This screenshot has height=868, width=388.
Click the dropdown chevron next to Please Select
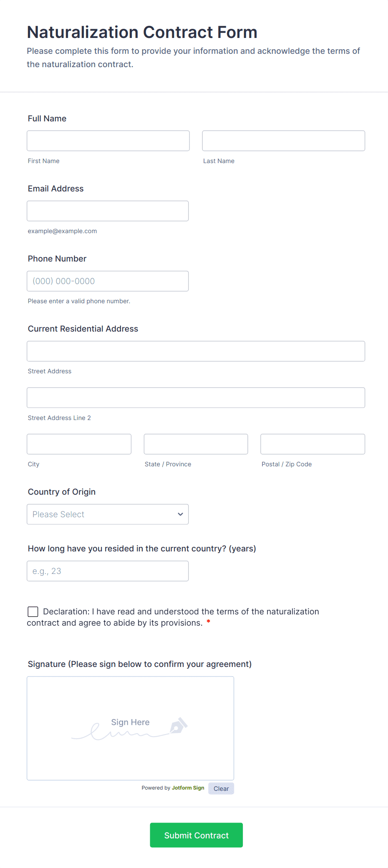(180, 514)
